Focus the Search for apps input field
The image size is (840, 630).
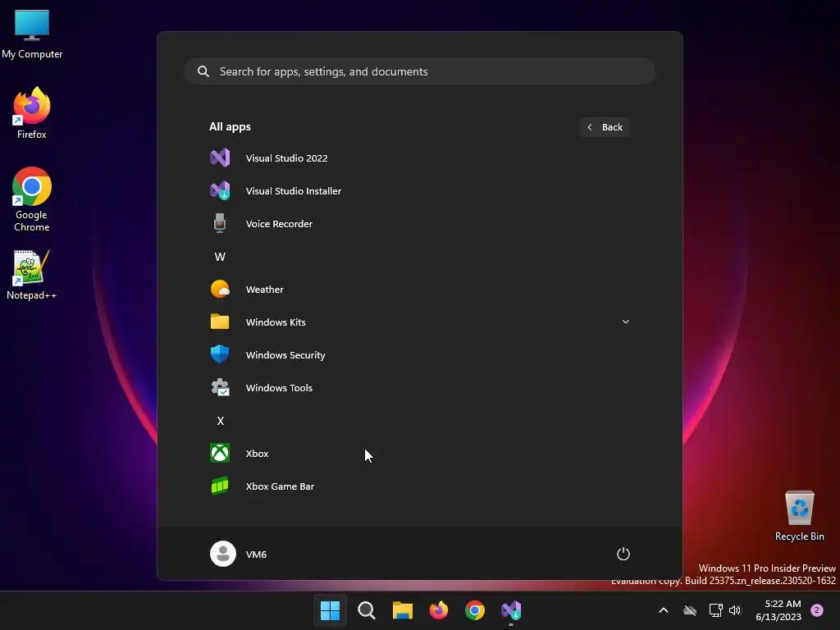coord(420,71)
